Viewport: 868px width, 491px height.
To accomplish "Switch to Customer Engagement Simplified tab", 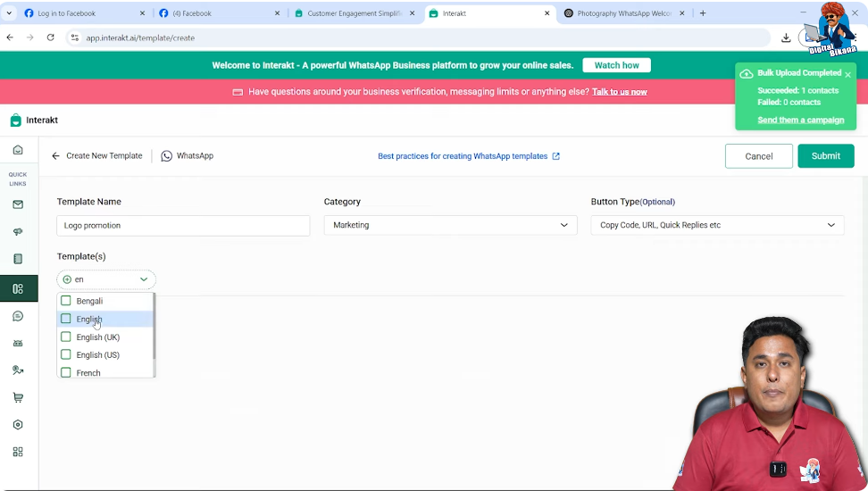I will 355,13.
